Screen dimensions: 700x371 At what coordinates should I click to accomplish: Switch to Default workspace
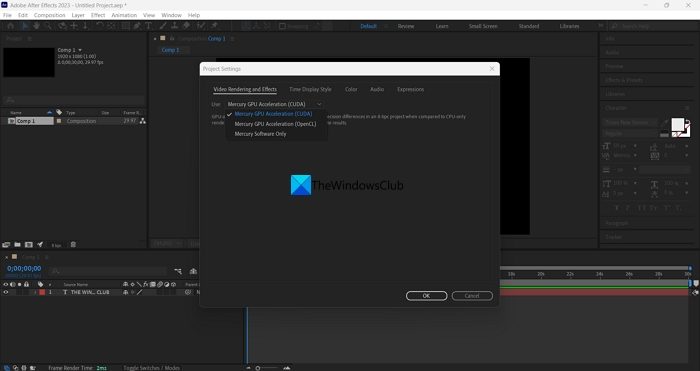[368, 26]
